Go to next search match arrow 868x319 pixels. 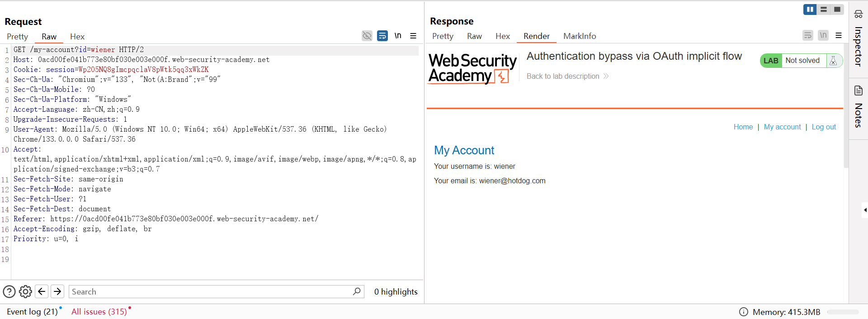(x=57, y=291)
